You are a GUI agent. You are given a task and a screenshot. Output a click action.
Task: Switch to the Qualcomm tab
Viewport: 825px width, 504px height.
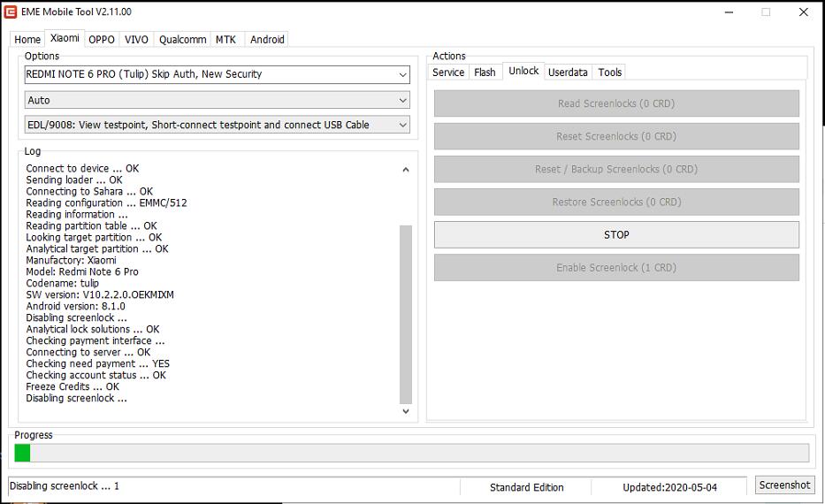tap(182, 40)
